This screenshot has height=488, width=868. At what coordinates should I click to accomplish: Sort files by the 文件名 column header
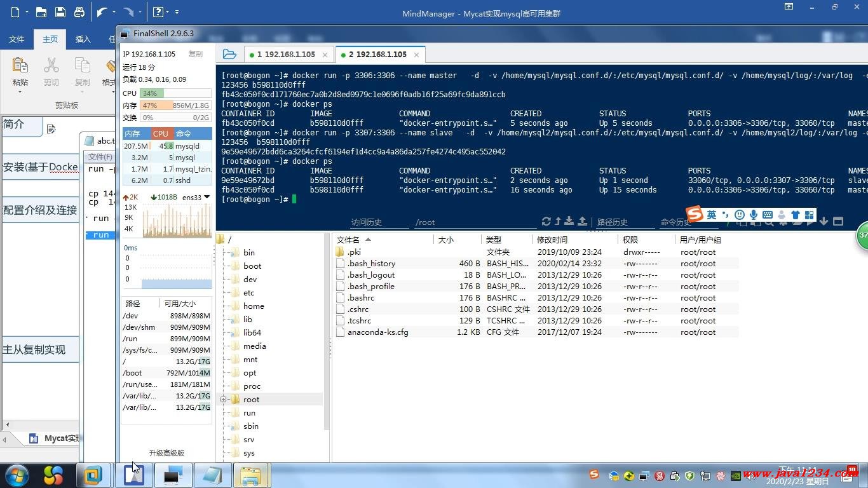[x=383, y=240]
